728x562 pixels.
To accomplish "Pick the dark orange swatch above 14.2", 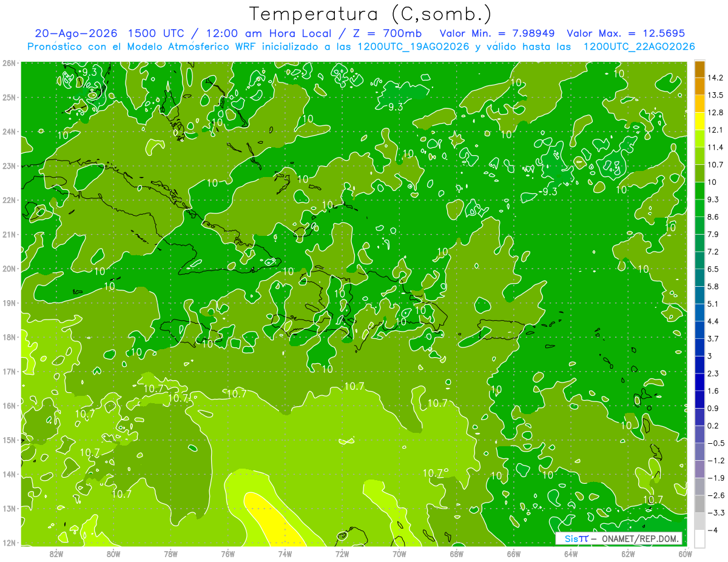I will coord(699,69).
